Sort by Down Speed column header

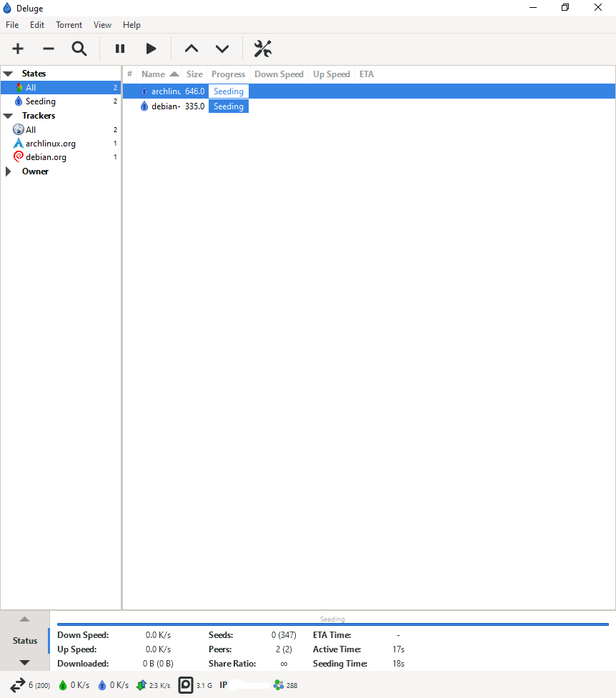click(x=279, y=74)
